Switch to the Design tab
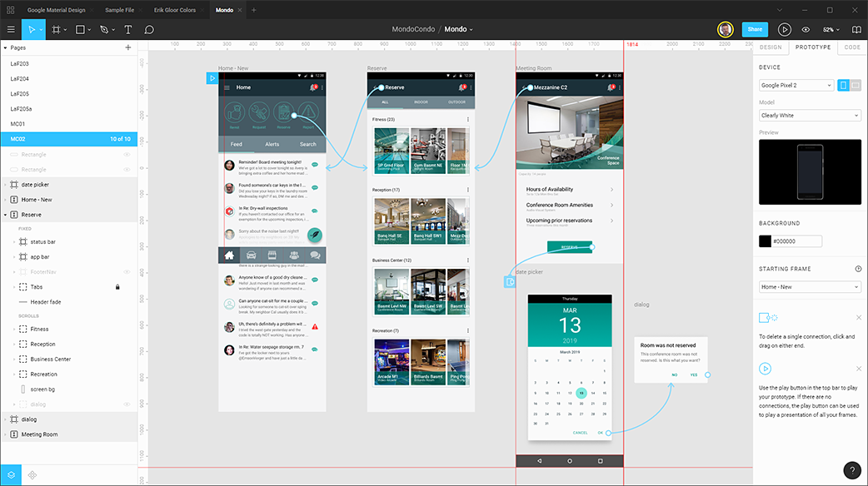The height and width of the screenshot is (486, 868). (771, 47)
